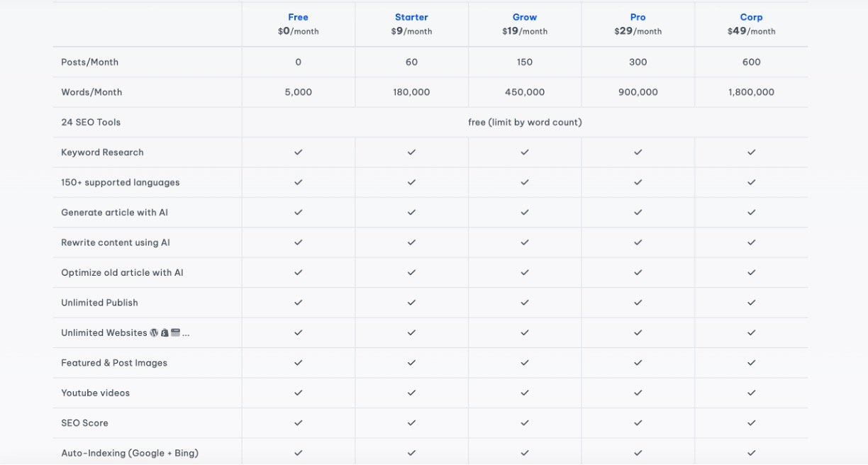Click the Shopify bag icon
This screenshot has height=465, width=868.
tap(165, 332)
